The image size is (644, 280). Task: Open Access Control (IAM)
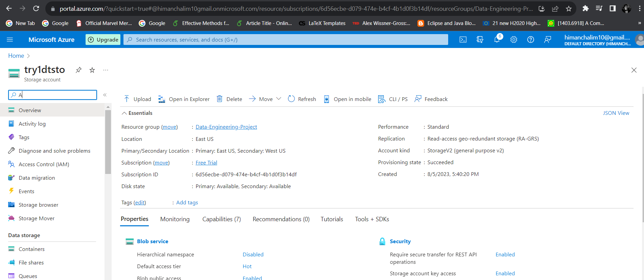[52, 164]
